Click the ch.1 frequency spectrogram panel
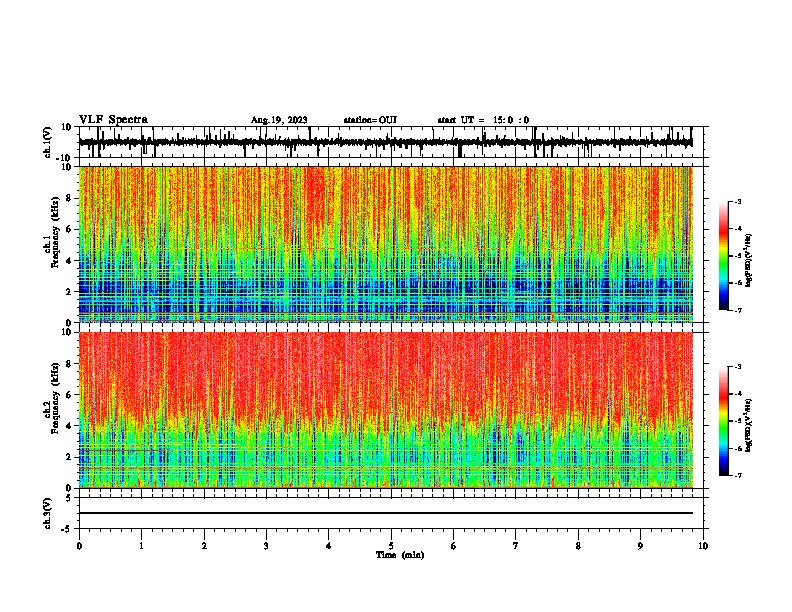The image size is (792, 612). (x=386, y=244)
